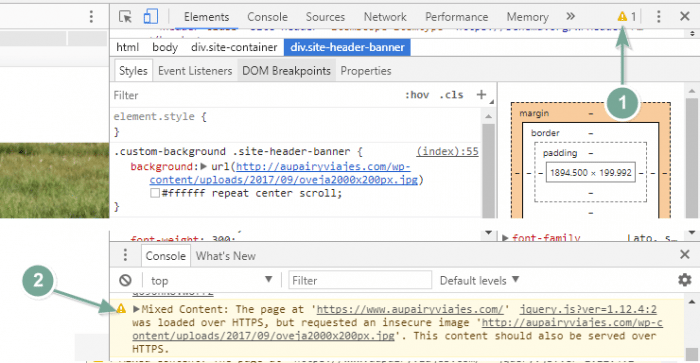Open the Performance tab
Image resolution: width=700 pixels, height=363 pixels.
(x=456, y=17)
